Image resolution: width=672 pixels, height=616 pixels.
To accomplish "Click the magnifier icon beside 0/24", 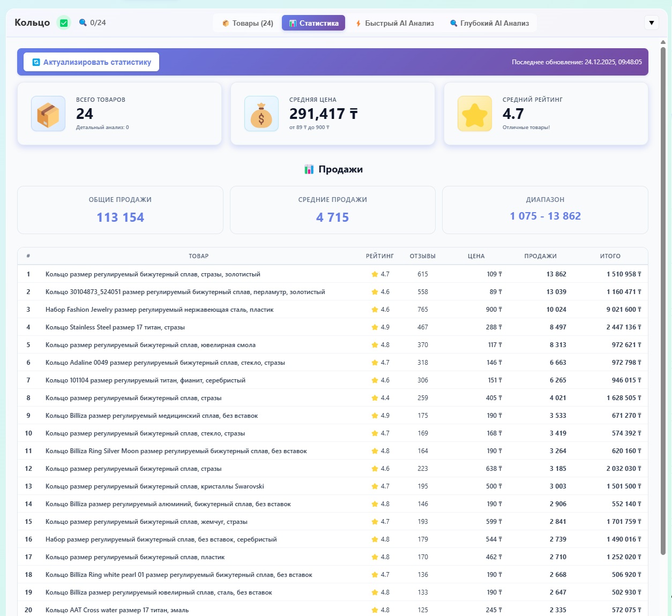I will point(83,22).
